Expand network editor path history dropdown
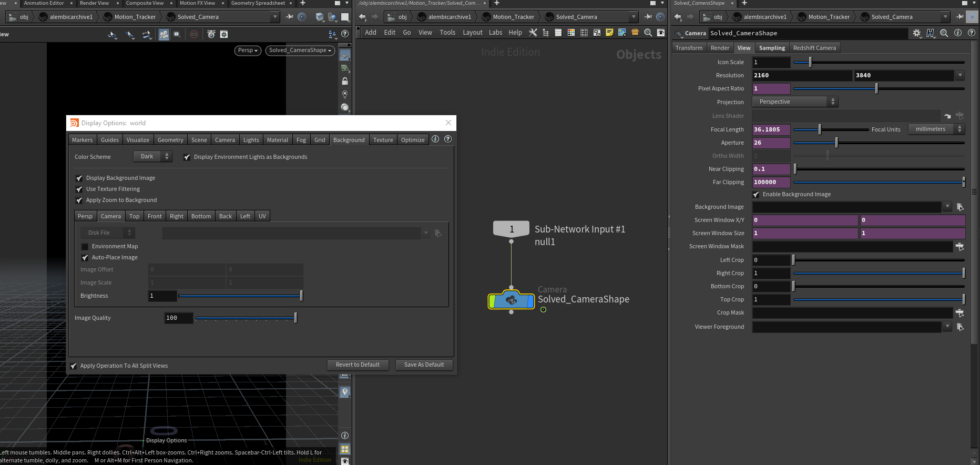This screenshot has height=465, width=980. tap(634, 17)
